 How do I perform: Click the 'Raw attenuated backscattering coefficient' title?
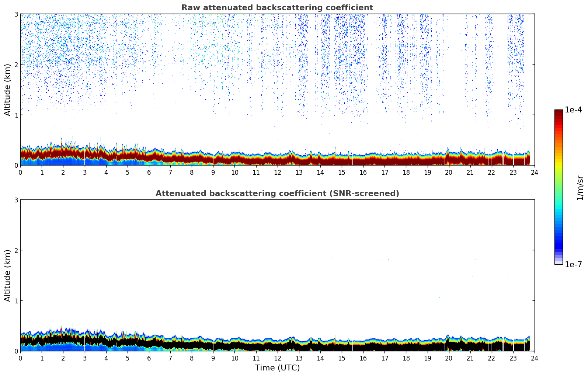(x=277, y=8)
